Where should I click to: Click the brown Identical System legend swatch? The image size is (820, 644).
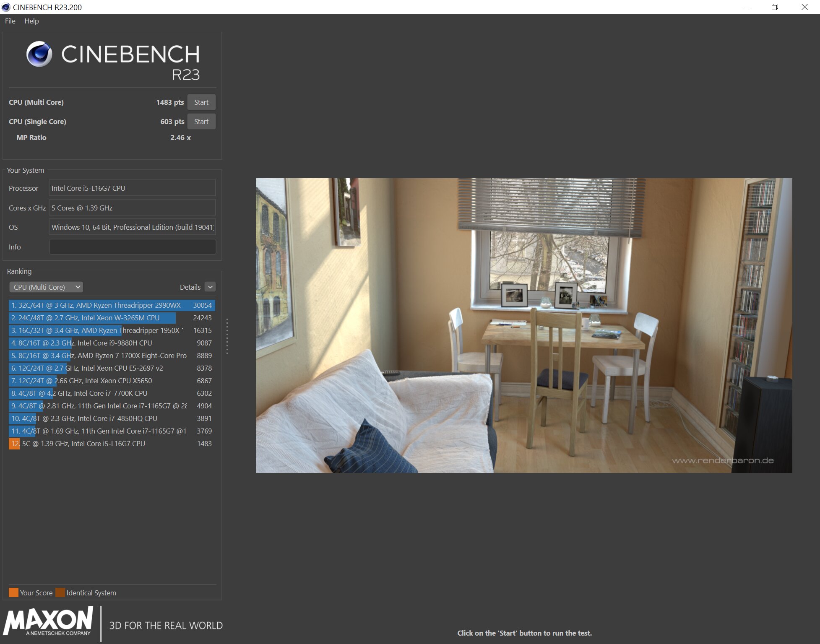pos(60,592)
